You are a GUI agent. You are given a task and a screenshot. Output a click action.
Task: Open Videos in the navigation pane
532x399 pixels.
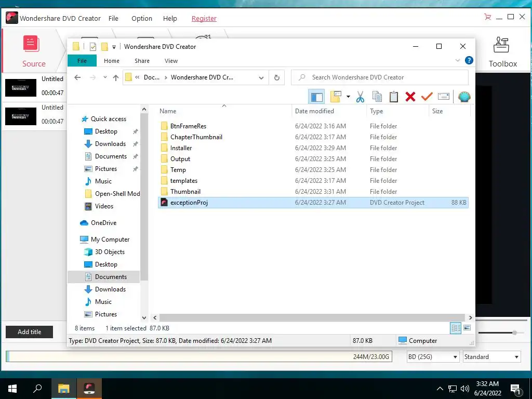104,206
